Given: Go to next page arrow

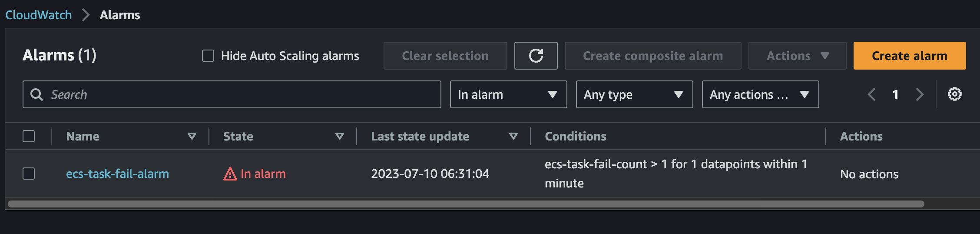Looking at the screenshot, I should pos(919,94).
